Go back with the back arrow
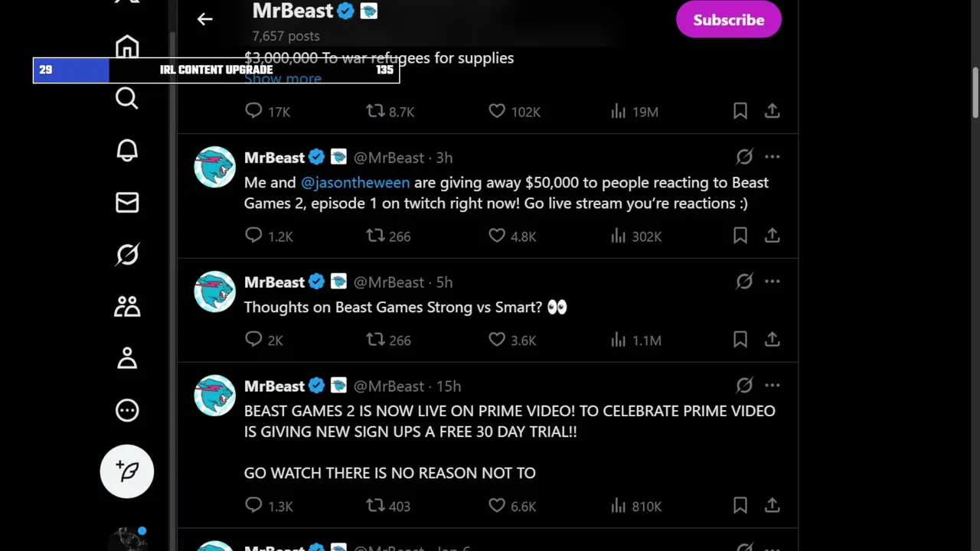This screenshot has height=551, width=980. coord(204,19)
